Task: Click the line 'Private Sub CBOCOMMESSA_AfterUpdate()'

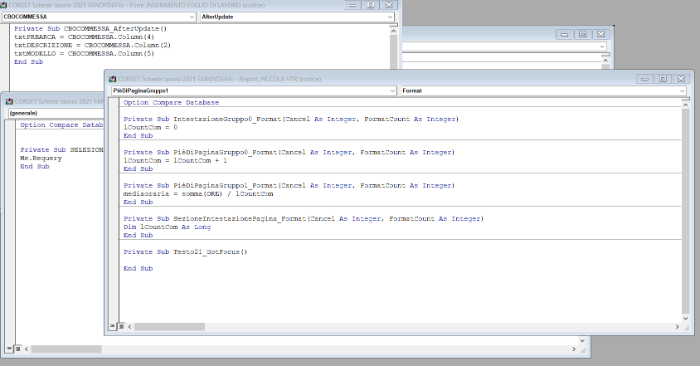Action: (90, 29)
